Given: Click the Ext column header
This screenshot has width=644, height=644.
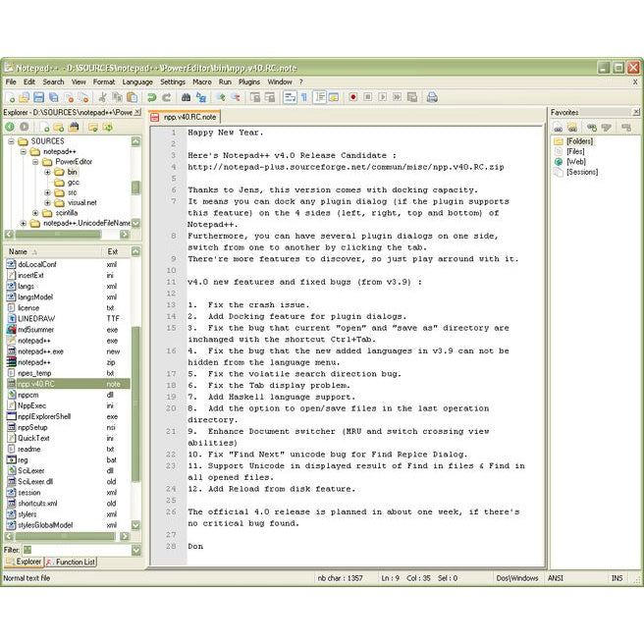Looking at the screenshot, I should 116,251.
